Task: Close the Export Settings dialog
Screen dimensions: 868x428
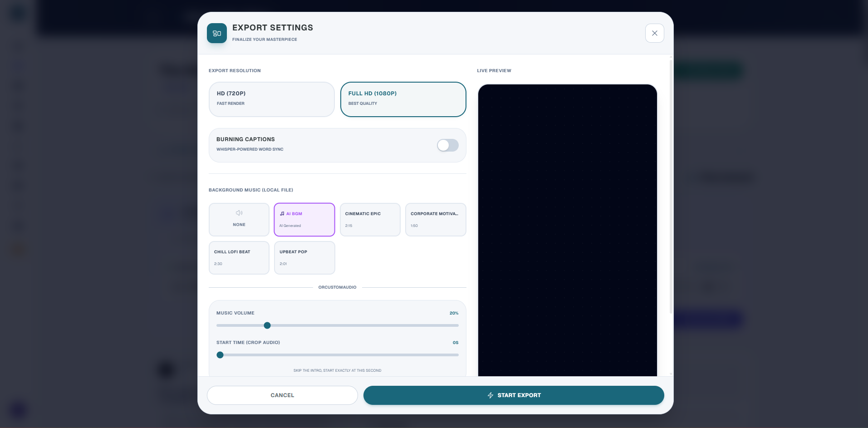Action: click(654, 33)
